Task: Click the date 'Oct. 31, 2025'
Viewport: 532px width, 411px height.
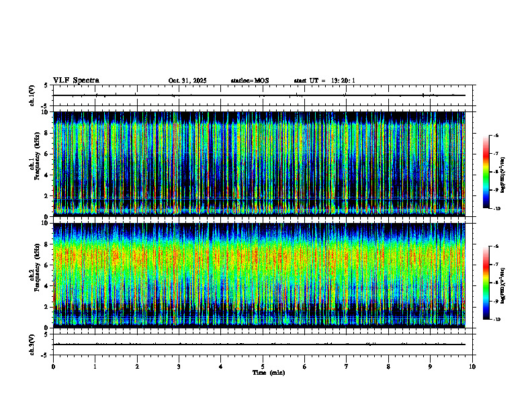Action: (187, 81)
